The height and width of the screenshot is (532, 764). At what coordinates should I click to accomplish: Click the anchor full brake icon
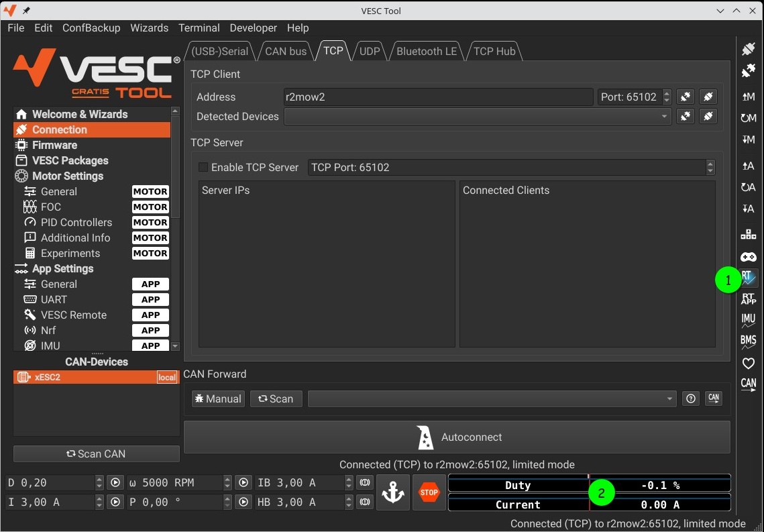coord(393,492)
